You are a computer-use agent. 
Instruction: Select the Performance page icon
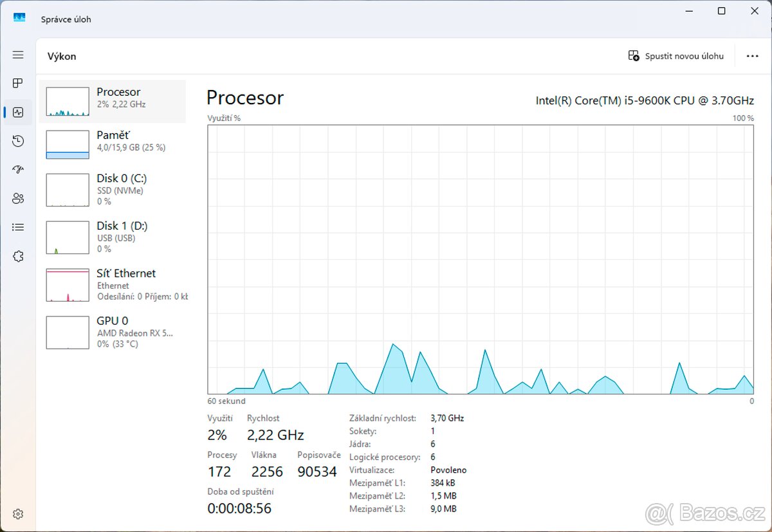point(18,113)
